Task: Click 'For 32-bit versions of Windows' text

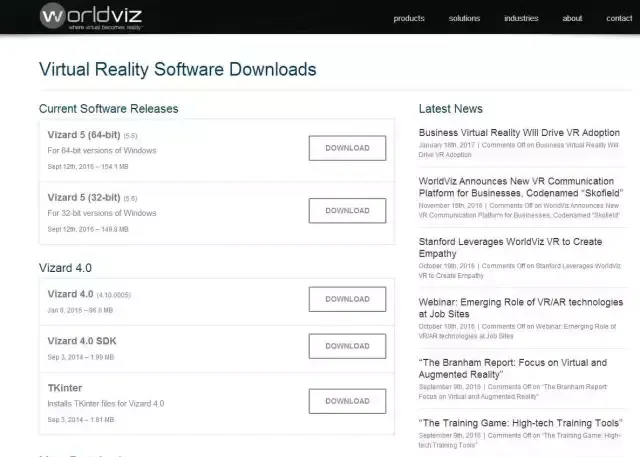Action: click(x=102, y=213)
